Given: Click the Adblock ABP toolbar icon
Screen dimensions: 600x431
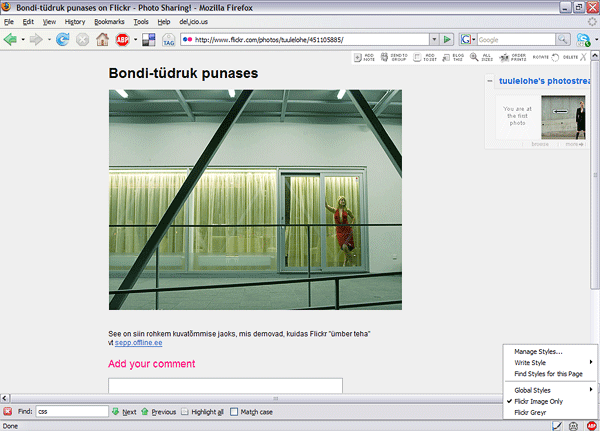Looking at the screenshot, I should point(124,40).
